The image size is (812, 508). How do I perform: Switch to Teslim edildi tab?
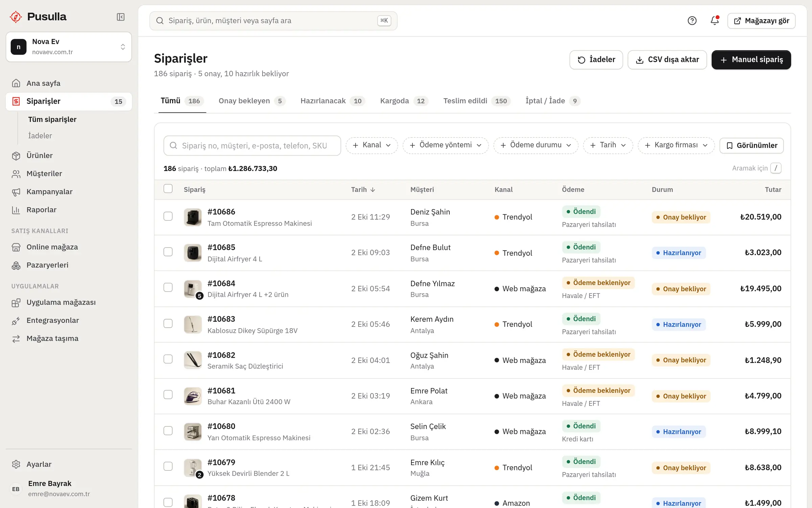click(x=476, y=101)
